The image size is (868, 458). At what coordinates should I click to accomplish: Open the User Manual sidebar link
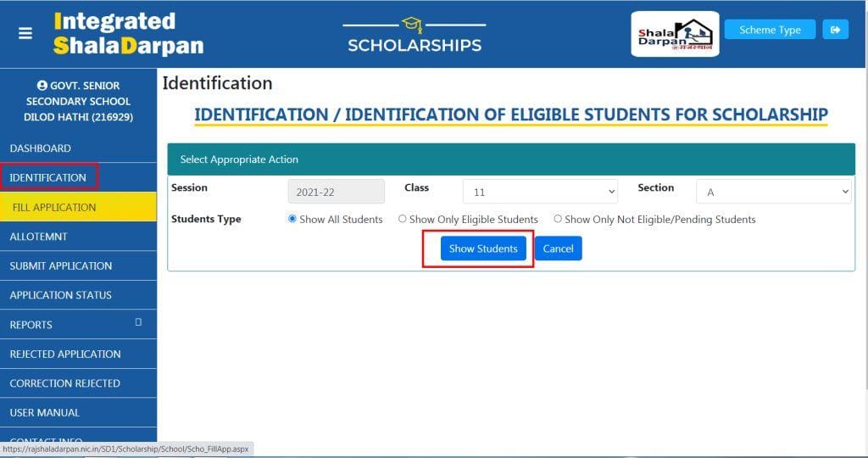point(44,413)
